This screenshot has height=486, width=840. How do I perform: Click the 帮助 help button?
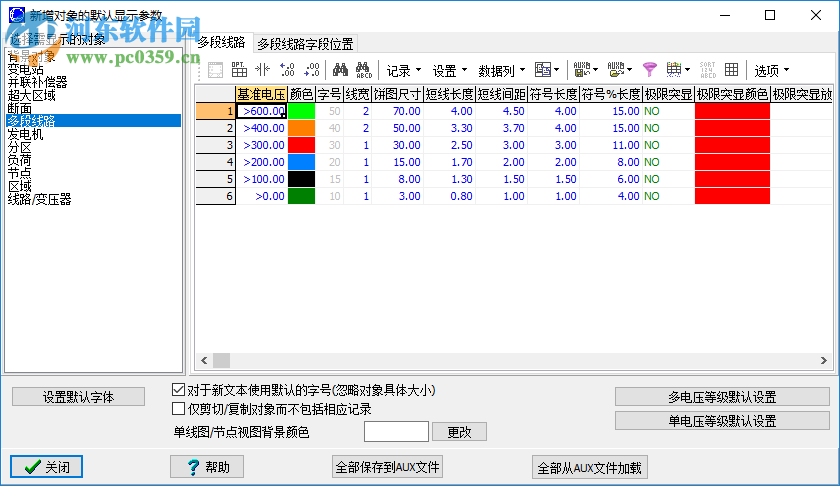(x=207, y=467)
